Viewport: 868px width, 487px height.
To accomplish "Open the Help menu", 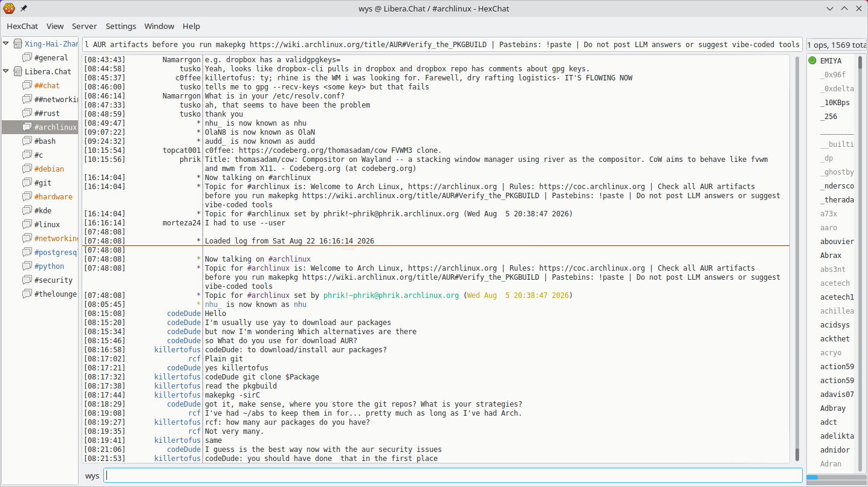I will (x=192, y=26).
